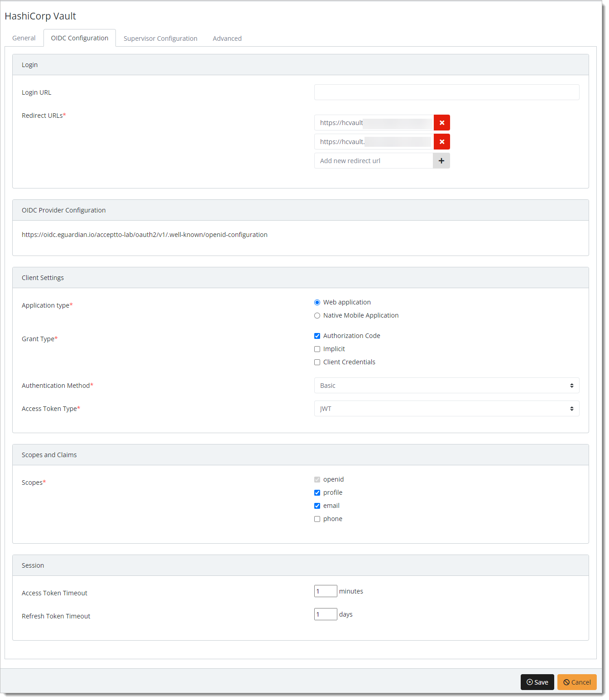Image resolution: width=609 pixels, height=700 pixels.
Task: Check the Client Credentials grant type
Action: coord(317,362)
